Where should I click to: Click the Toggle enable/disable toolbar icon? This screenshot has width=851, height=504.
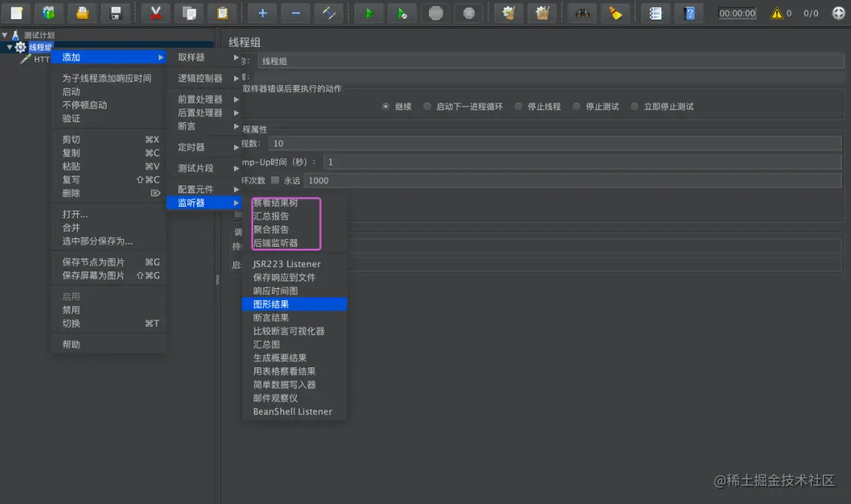(329, 13)
